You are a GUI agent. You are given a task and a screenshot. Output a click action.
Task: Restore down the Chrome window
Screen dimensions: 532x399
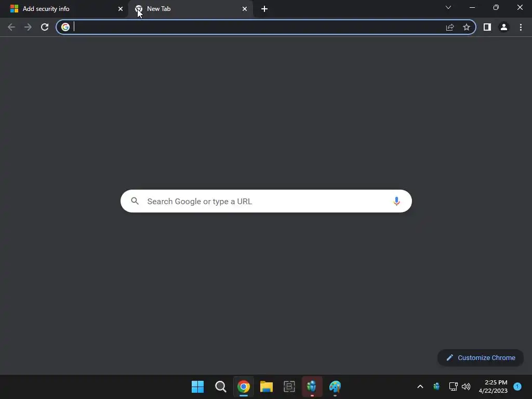pyautogui.click(x=496, y=7)
